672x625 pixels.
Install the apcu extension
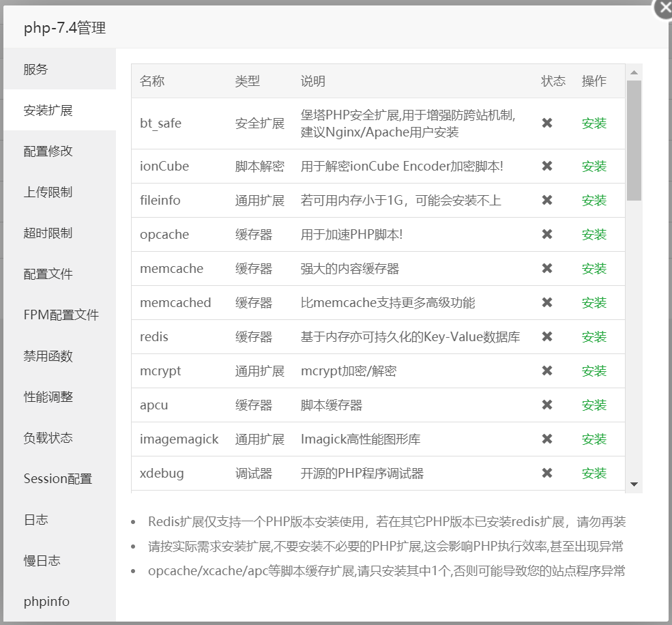tap(594, 405)
